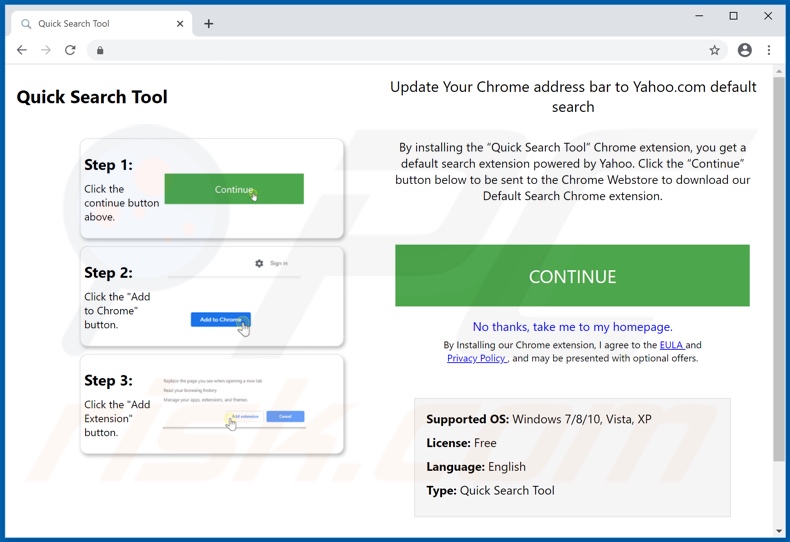This screenshot has height=542, width=790.
Task: Click the 'Step 1:' heading
Action: (108, 165)
